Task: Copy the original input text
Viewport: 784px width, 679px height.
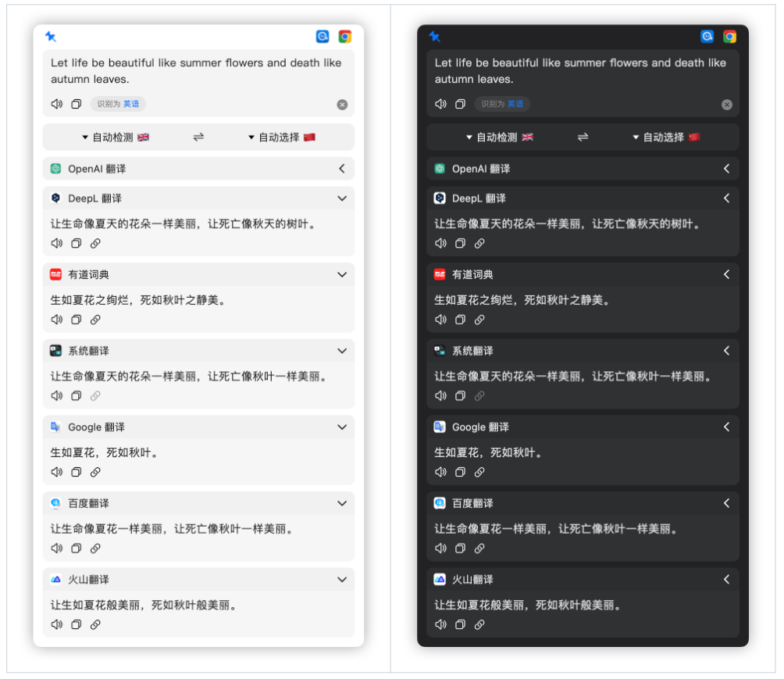Action: (76, 103)
